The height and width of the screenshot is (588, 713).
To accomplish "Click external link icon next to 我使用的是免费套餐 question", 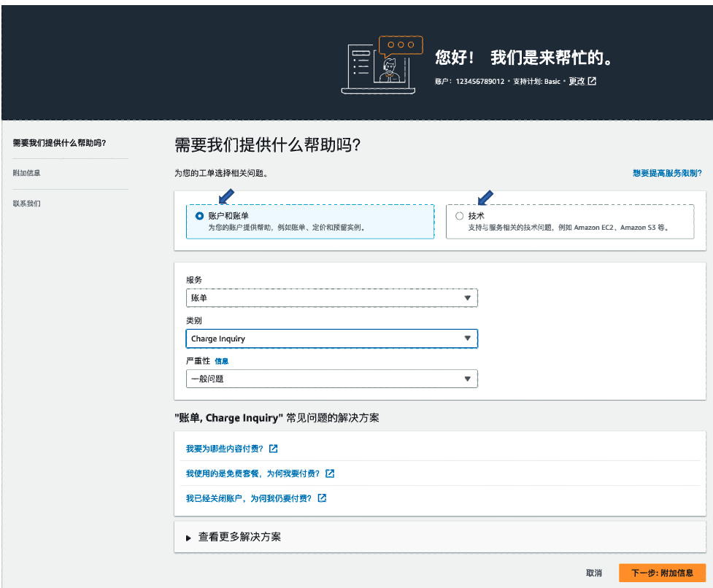I will [x=330, y=473].
